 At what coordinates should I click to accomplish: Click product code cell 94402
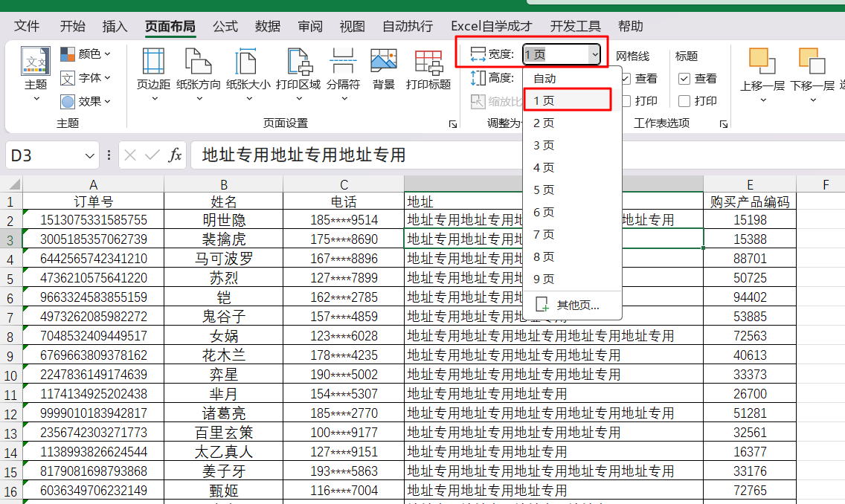tap(750, 297)
